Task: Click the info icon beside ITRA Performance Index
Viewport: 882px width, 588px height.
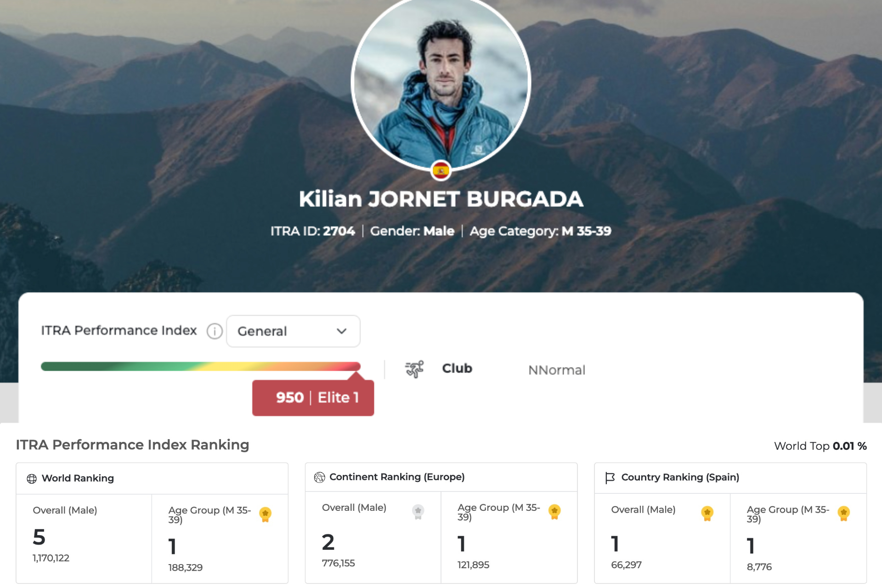Action: pyautogui.click(x=215, y=331)
